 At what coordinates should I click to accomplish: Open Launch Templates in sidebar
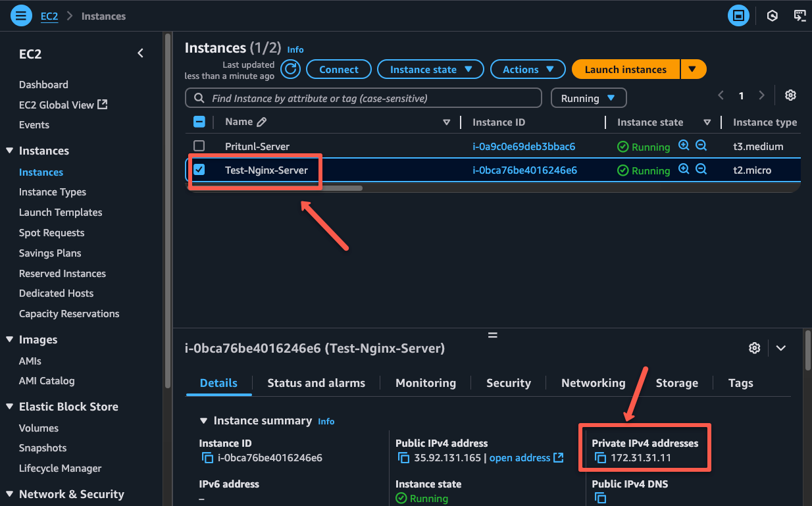(x=61, y=212)
